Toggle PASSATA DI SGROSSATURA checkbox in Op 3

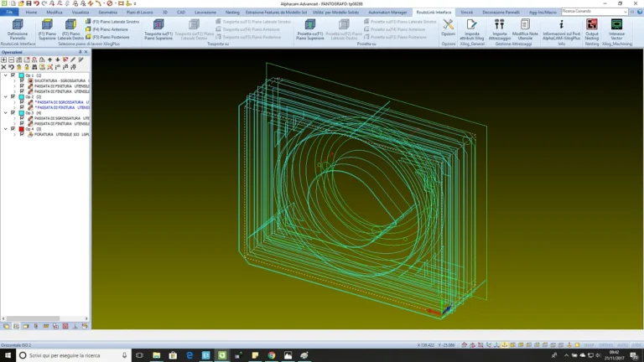tap(22, 118)
